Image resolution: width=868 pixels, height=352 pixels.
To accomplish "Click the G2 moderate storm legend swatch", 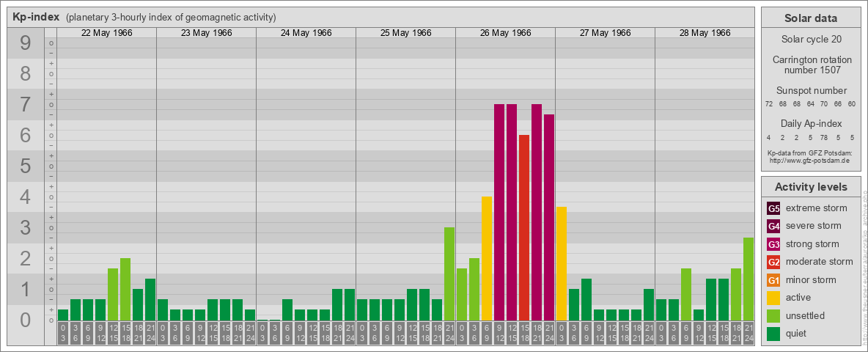I will pos(773,262).
